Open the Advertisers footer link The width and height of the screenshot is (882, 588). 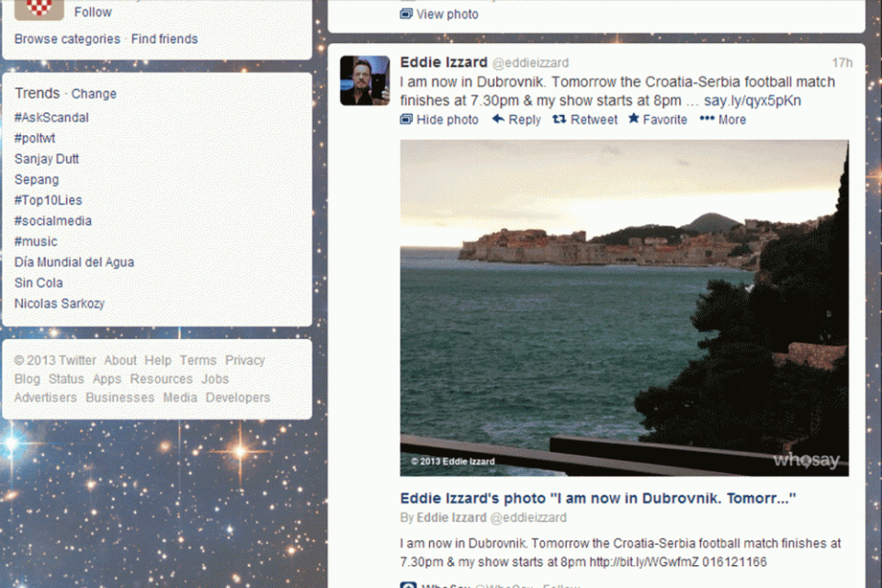46,397
